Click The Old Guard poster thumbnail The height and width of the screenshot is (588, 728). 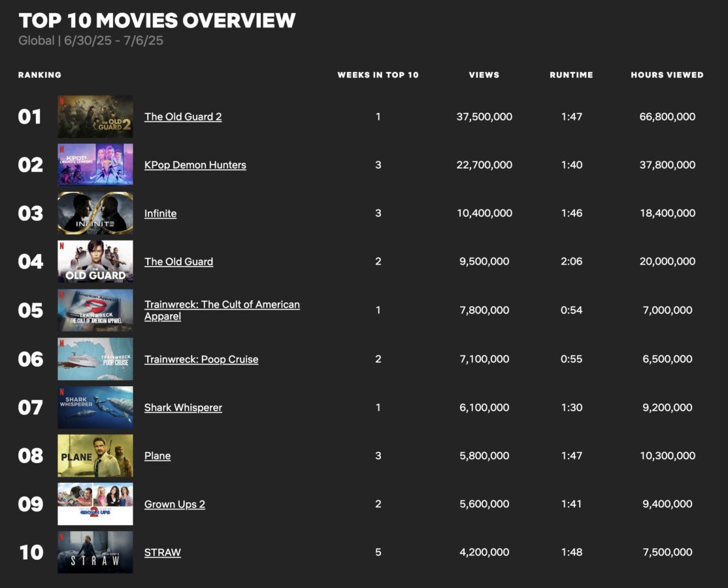click(95, 261)
